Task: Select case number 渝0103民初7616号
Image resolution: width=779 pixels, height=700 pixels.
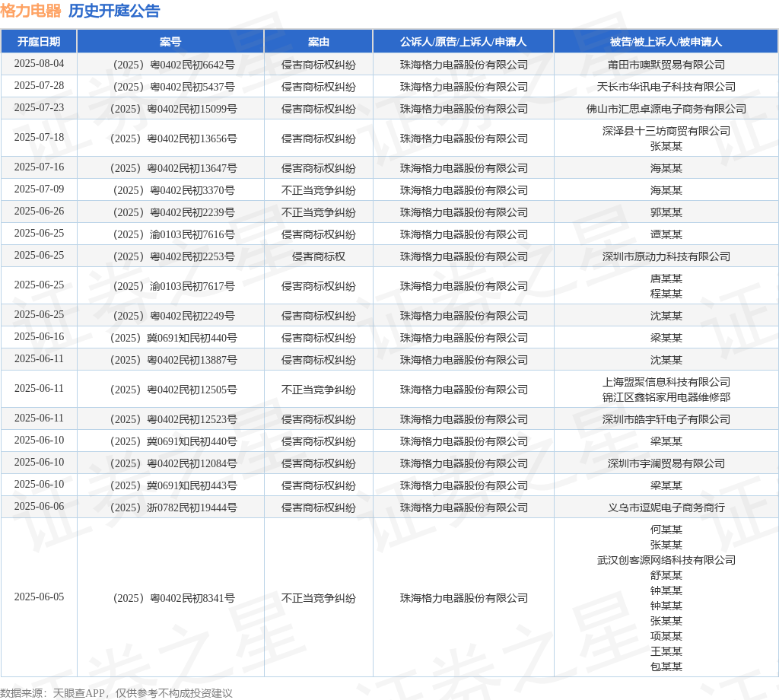Action: [x=173, y=234]
